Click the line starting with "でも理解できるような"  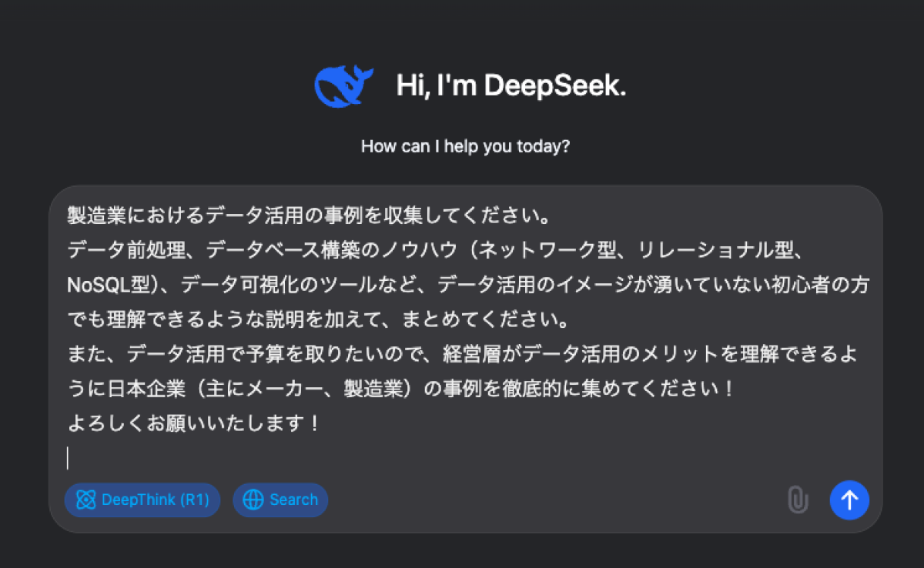(308, 319)
